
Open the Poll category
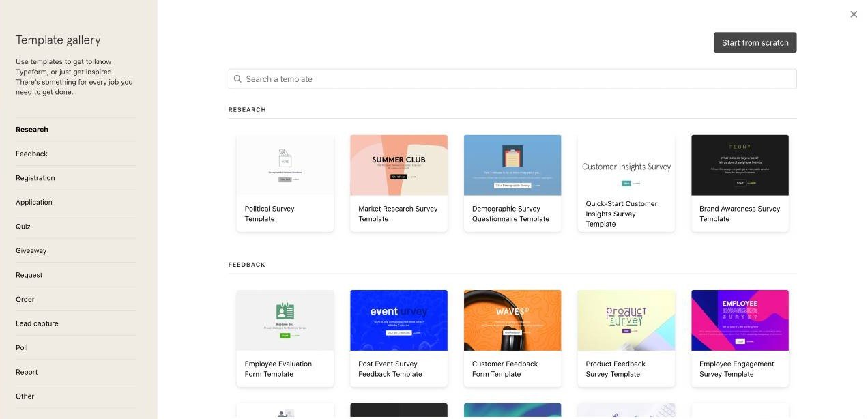[x=22, y=348]
